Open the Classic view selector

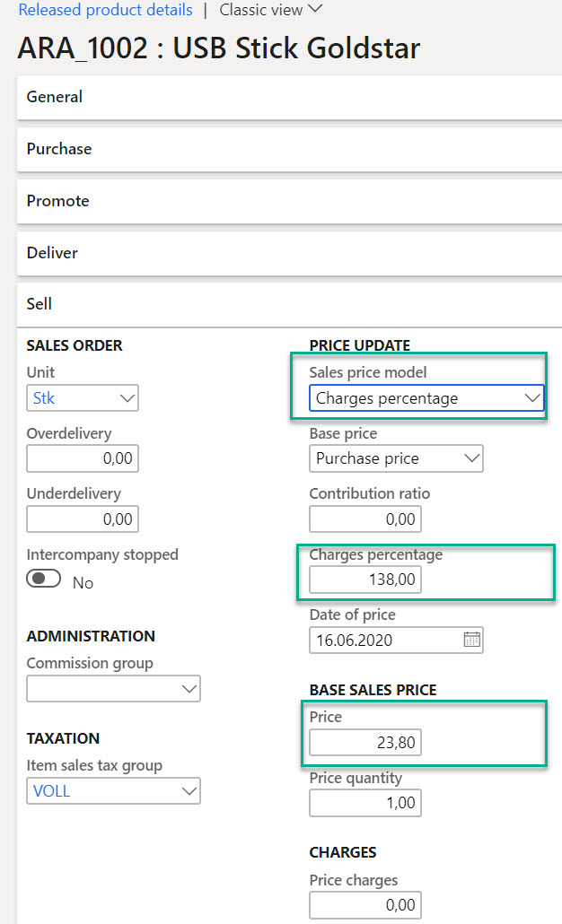[270, 10]
